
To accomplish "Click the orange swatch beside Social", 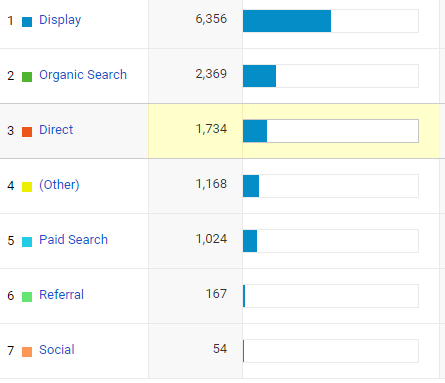I will [x=27, y=352].
